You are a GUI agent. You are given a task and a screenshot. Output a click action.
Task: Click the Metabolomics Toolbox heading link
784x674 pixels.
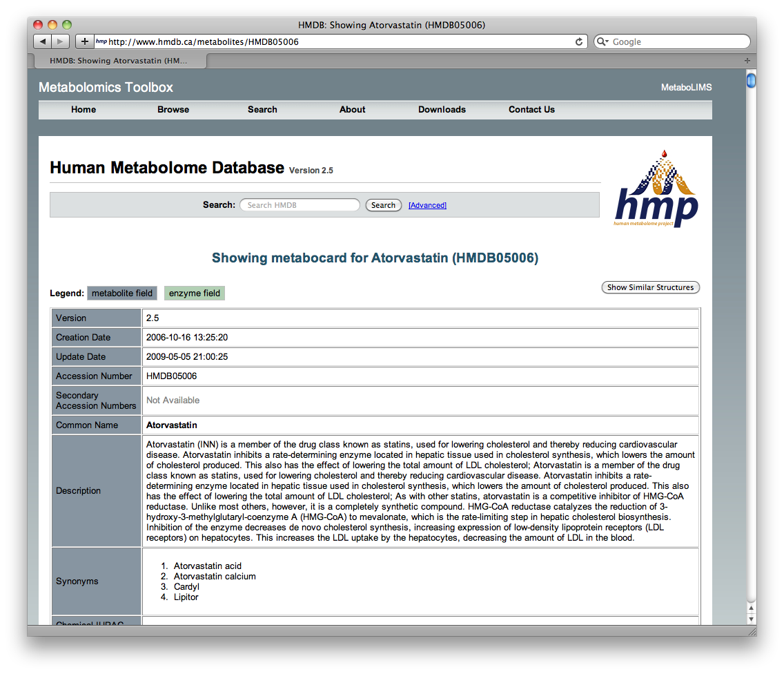[x=106, y=88]
